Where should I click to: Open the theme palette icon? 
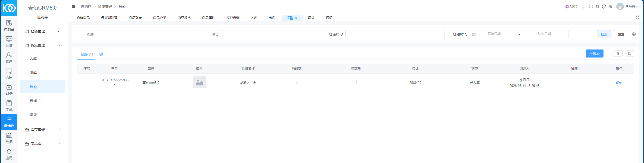point(604,7)
